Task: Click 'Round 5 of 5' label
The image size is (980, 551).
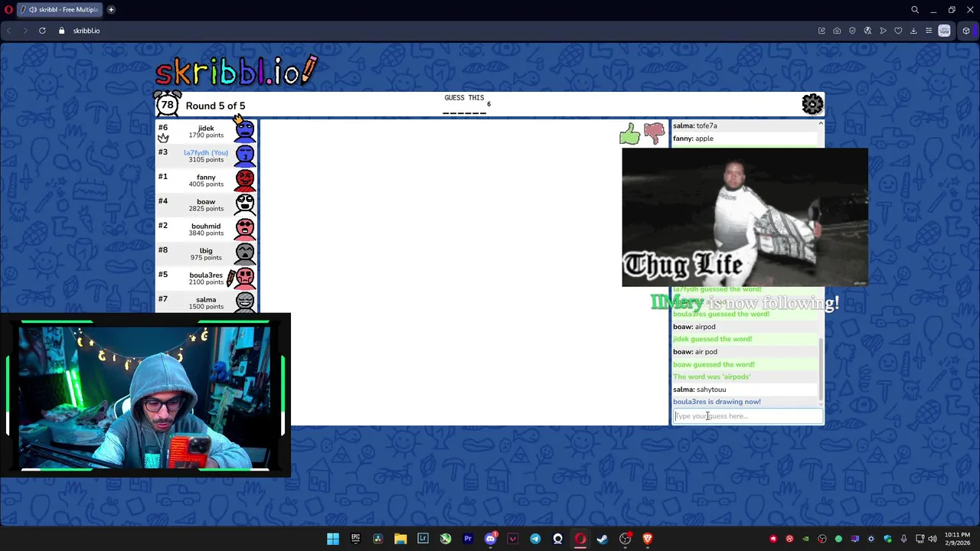Action: (215, 106)
